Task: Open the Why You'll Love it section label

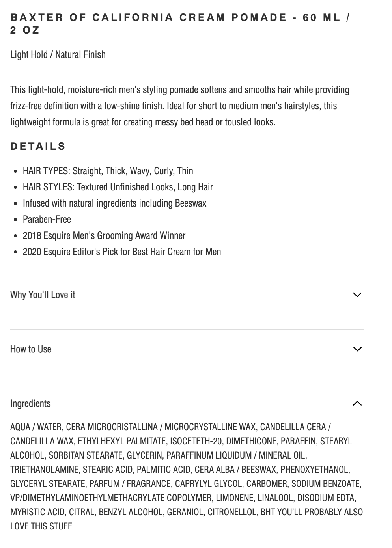Action: 43,295
